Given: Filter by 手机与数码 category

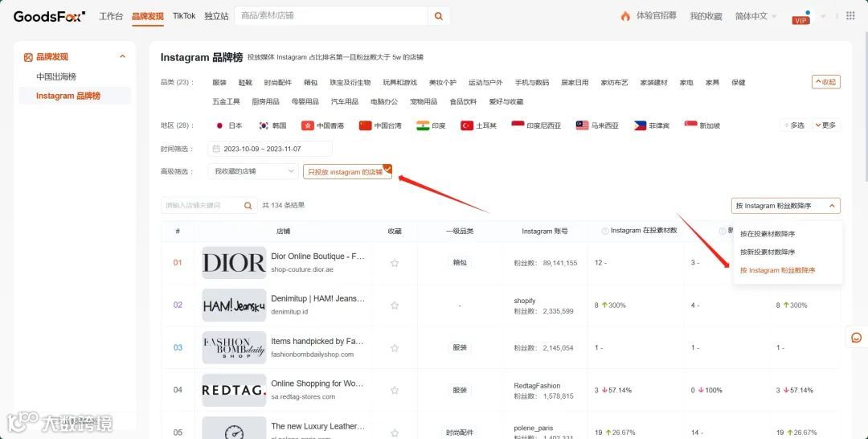Looking at the screenshot, I should (x=531, y=83).
